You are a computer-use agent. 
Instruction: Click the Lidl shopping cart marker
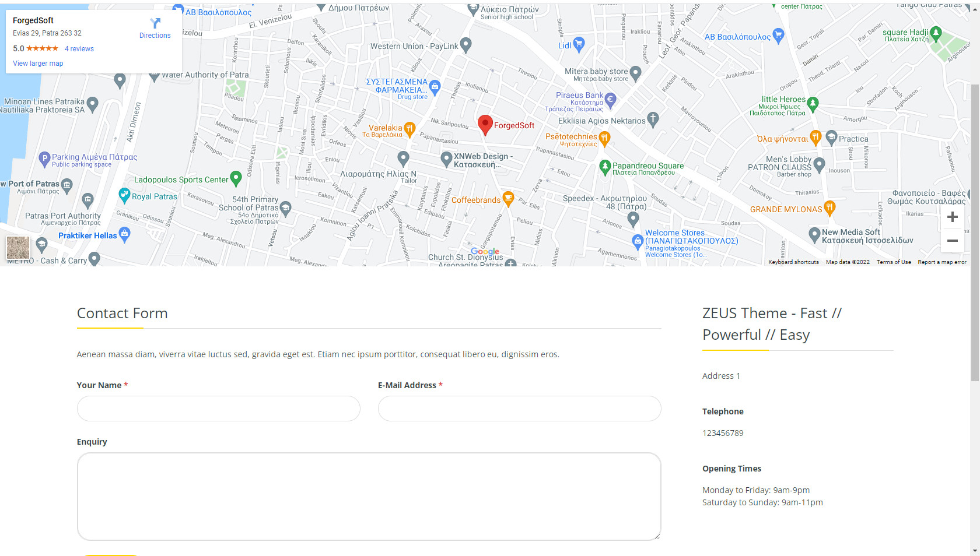pos(579,44)
